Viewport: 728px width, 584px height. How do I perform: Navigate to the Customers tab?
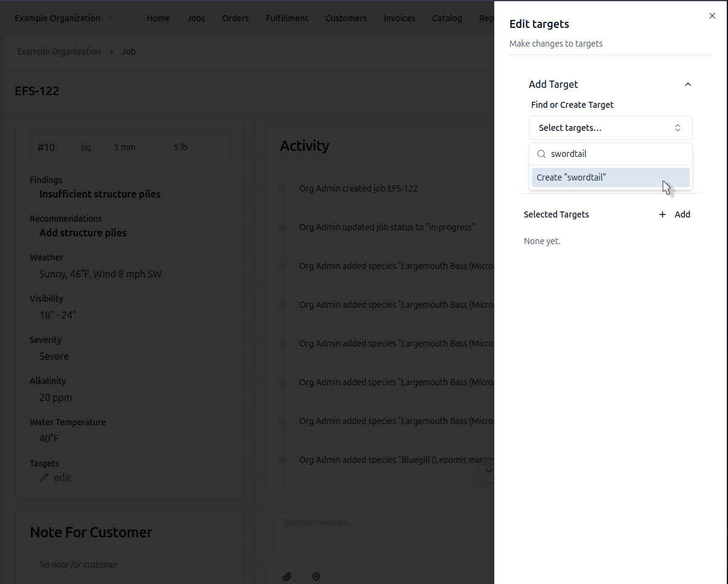point(346,18)
